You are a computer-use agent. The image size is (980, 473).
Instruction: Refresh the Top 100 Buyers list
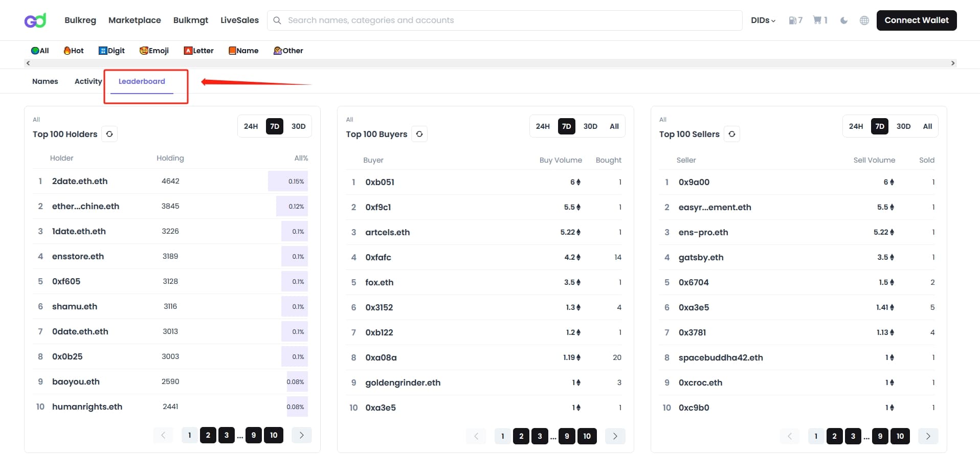pos(419,134)
